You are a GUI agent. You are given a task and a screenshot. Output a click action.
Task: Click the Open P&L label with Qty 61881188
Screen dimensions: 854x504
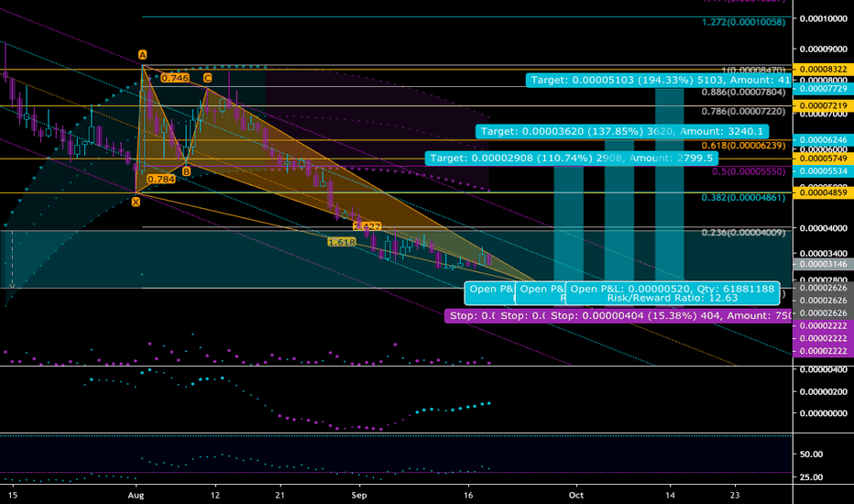[673, 293]
